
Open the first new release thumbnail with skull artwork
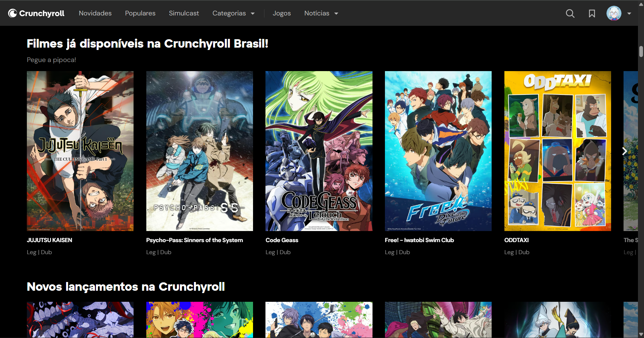(x=80, y=320)
